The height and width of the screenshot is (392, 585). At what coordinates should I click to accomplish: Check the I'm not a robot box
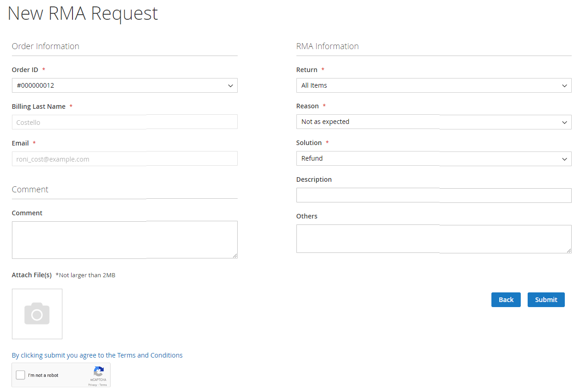pos(21,375)
